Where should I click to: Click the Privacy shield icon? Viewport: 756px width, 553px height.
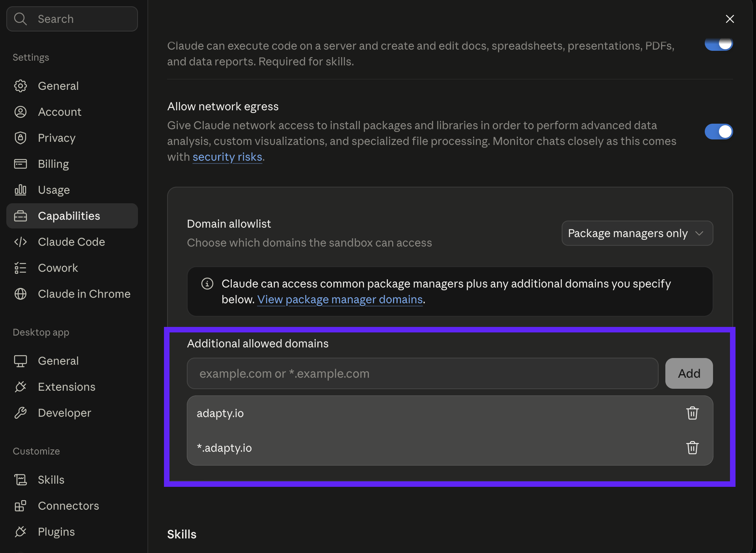pyautogui.click(x=20, y=138)
